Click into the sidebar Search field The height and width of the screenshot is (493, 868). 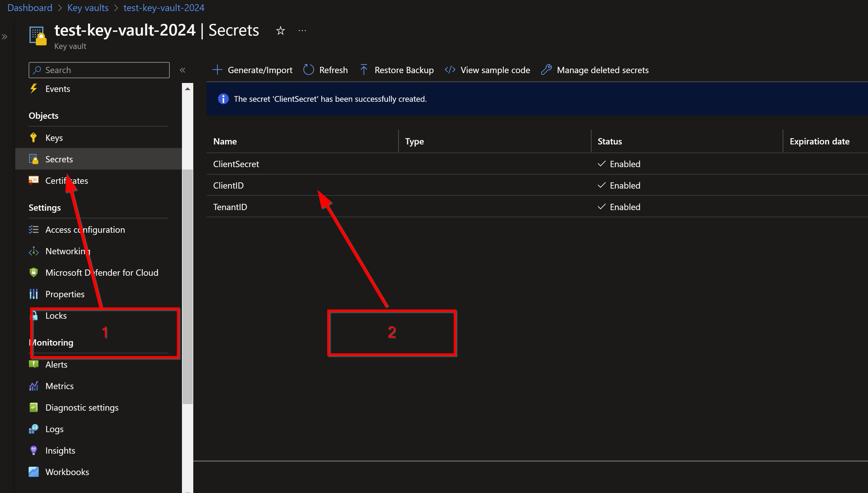99,70
